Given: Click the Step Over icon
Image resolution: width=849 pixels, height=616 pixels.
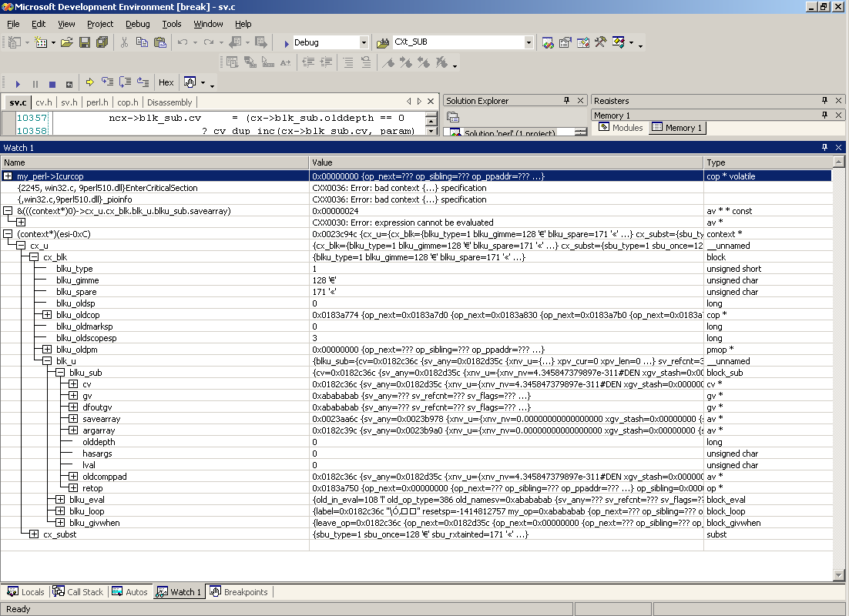Looking at the screenshot, I should pyautogui.click(x=125, y=82).
